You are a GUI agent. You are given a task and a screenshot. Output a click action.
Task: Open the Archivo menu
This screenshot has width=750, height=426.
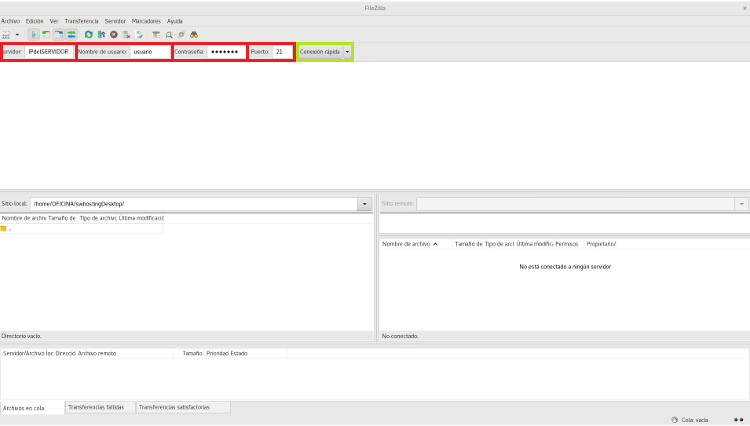click(11, 21)
